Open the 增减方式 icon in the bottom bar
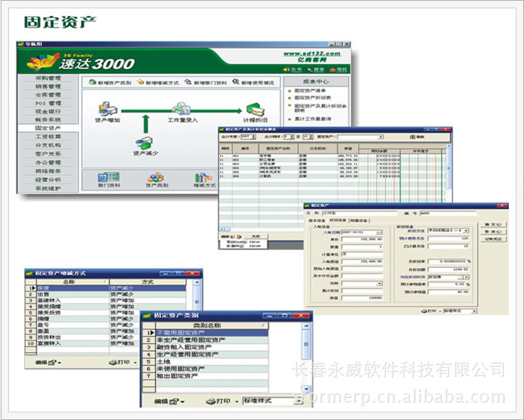Viewport: 524px width, 420px height. point(203,178)
